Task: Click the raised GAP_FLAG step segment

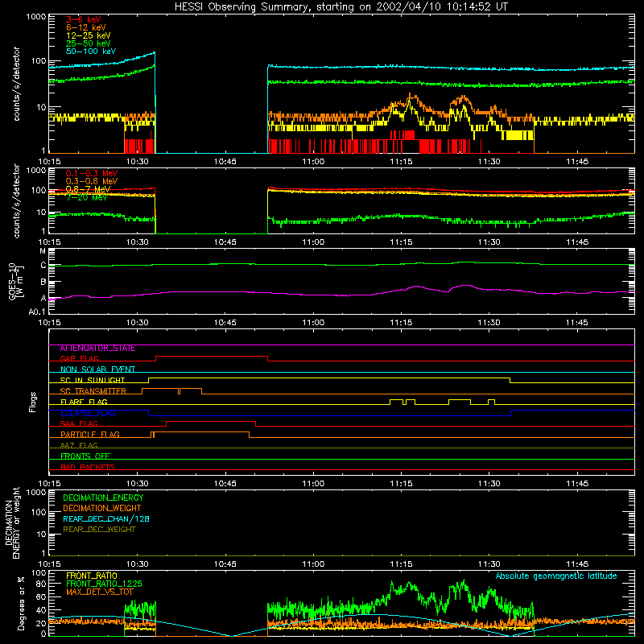Action: (x=212, y=357)
